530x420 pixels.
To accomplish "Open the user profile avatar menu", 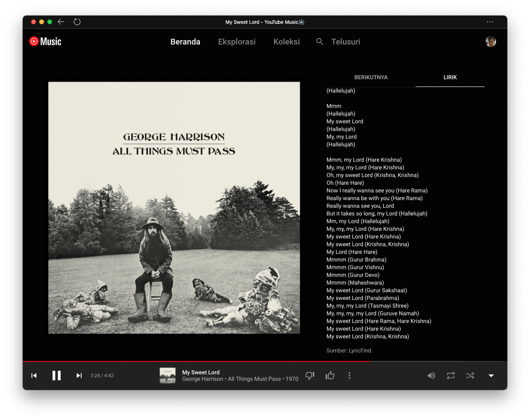I will tap(491, 42).
